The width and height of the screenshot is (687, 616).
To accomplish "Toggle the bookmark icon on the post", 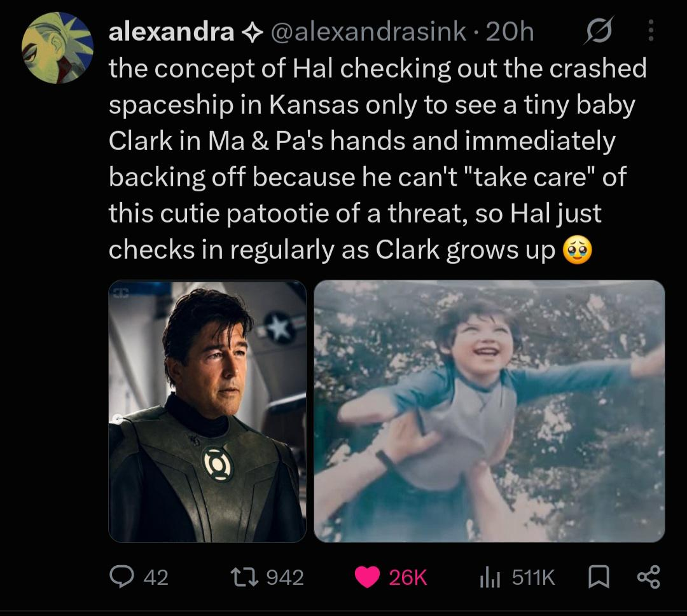I will pyautogui.click(x=598, y=577).
